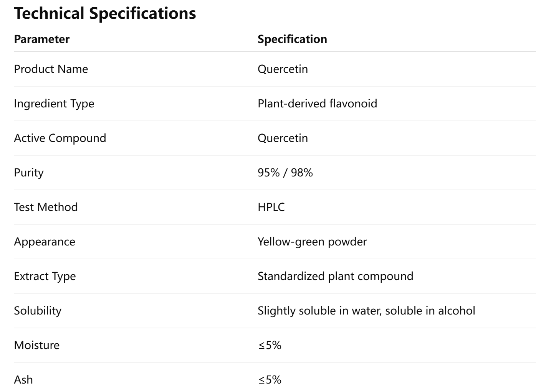The image size is (536, 392).
Task: Click the Appearance row label
Action: 45,242
